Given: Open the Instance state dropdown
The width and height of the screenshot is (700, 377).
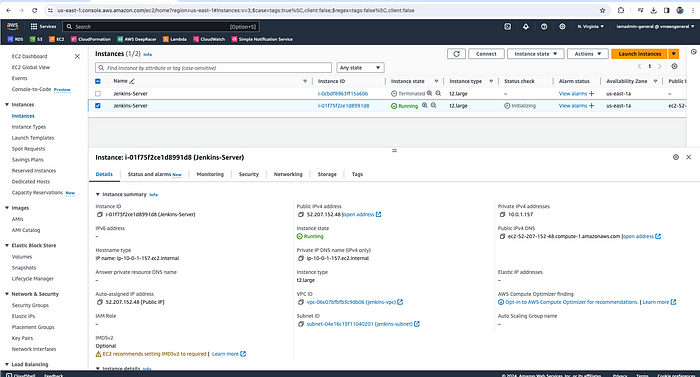Looking at the screenshot, I should (535, 54).
